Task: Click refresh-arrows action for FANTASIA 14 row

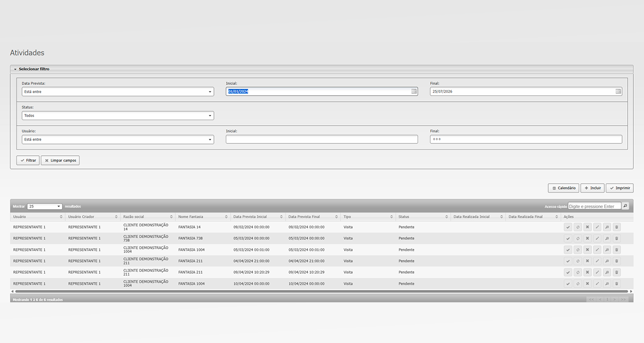Action: tap(578, 227)
